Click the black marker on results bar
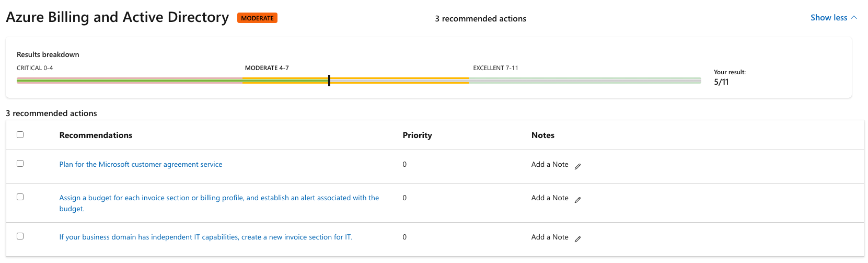Image resolution: width=868 pixels, height=263 pixels. tap(329, 81)
